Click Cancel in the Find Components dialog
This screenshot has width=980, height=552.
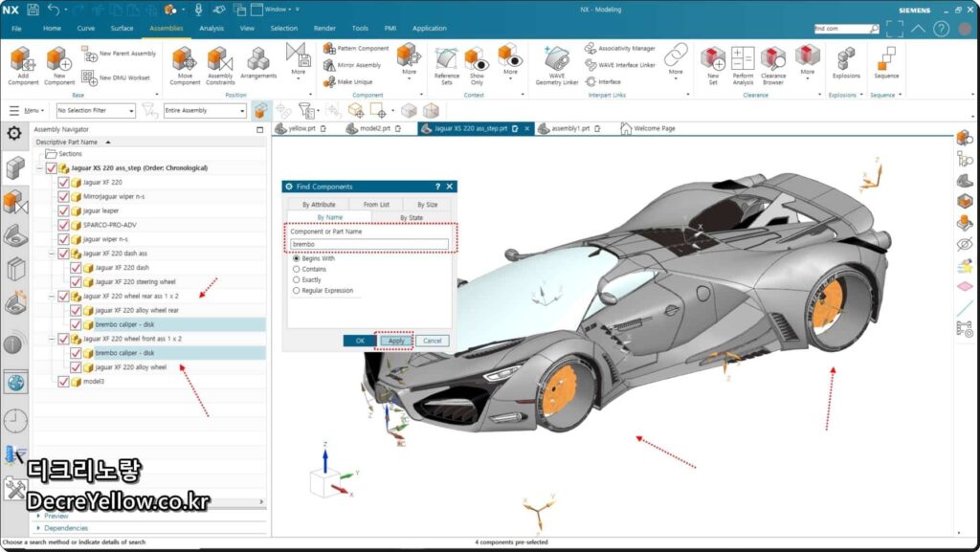[433, 341]
